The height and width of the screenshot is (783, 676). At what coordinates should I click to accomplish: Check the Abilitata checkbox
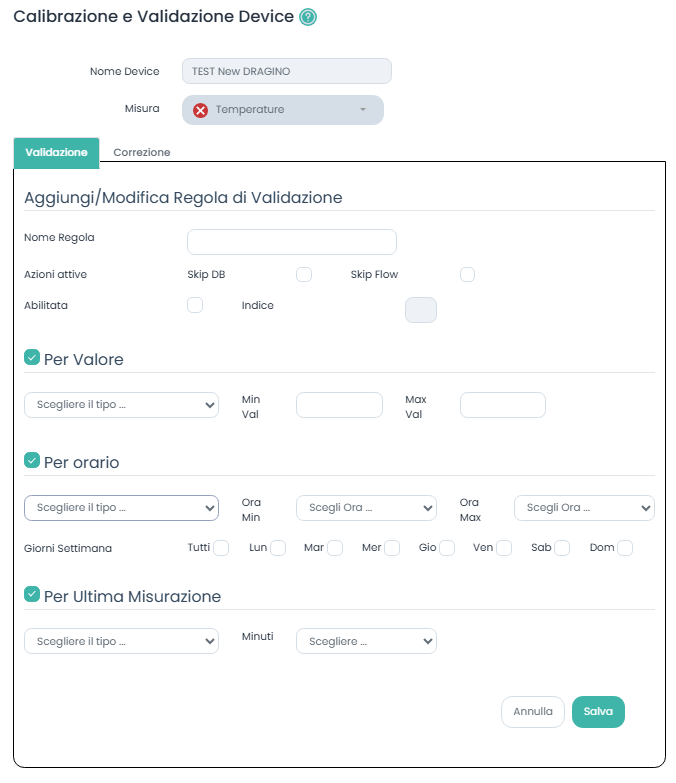(x=195, y=305)
